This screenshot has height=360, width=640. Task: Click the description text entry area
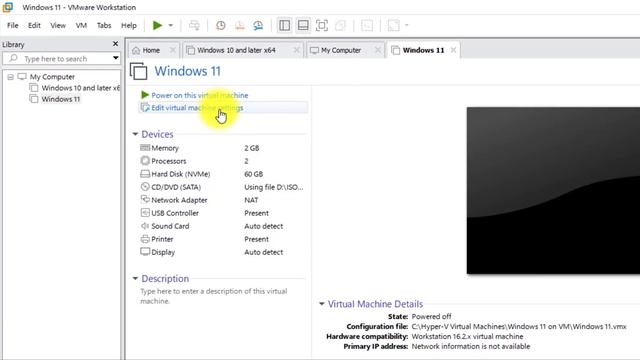[214, 296]
